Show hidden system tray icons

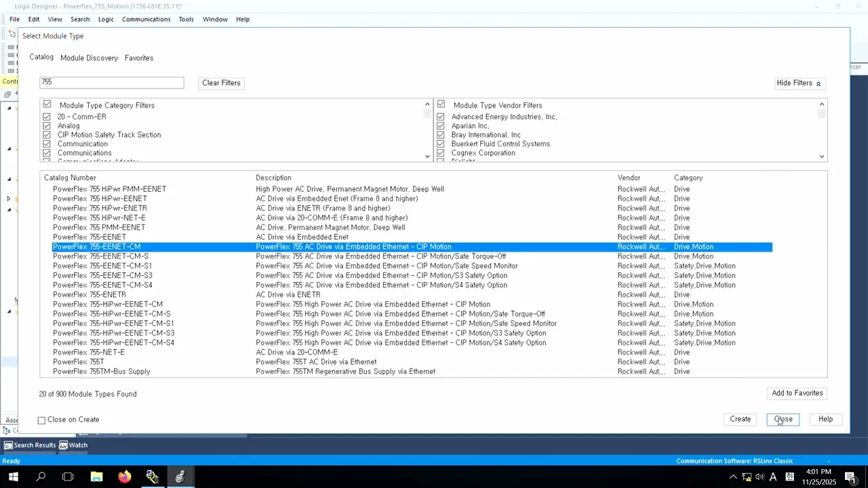tap(732, 477)
